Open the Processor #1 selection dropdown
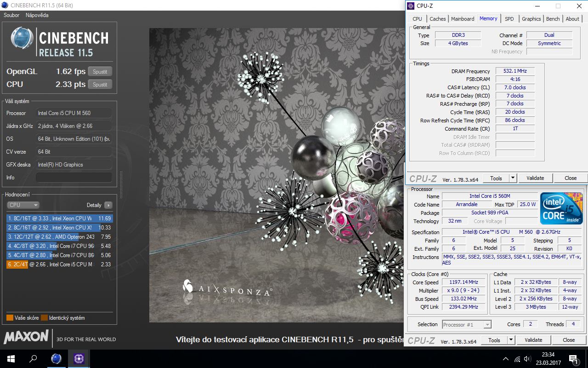588x368 pixels. (x=467, y=325)
